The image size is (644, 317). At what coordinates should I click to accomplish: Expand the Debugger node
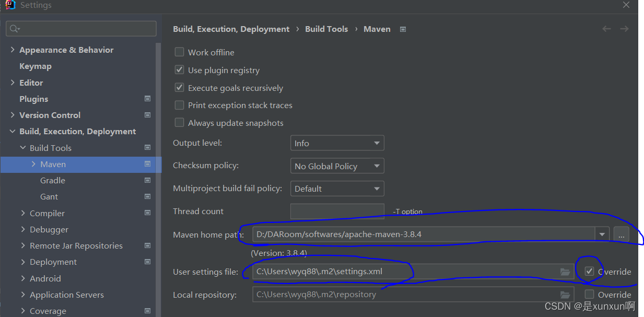(x=23, y=229)
